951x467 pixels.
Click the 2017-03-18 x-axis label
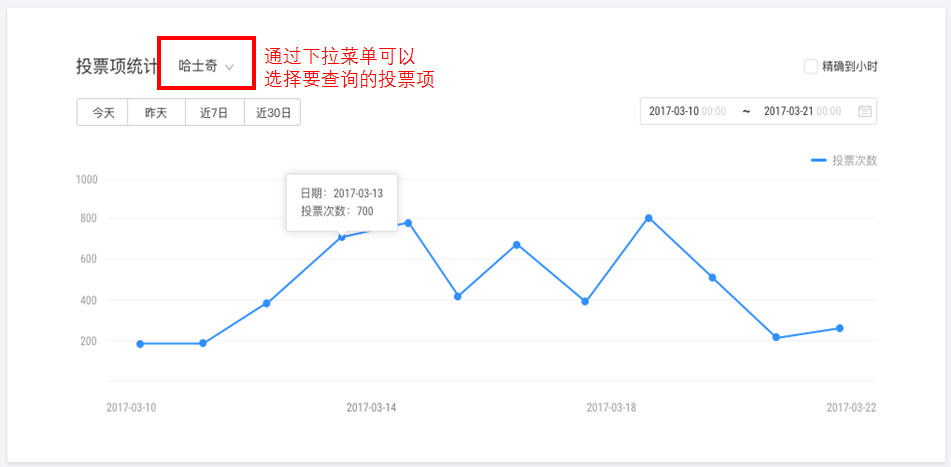point(611,407)
